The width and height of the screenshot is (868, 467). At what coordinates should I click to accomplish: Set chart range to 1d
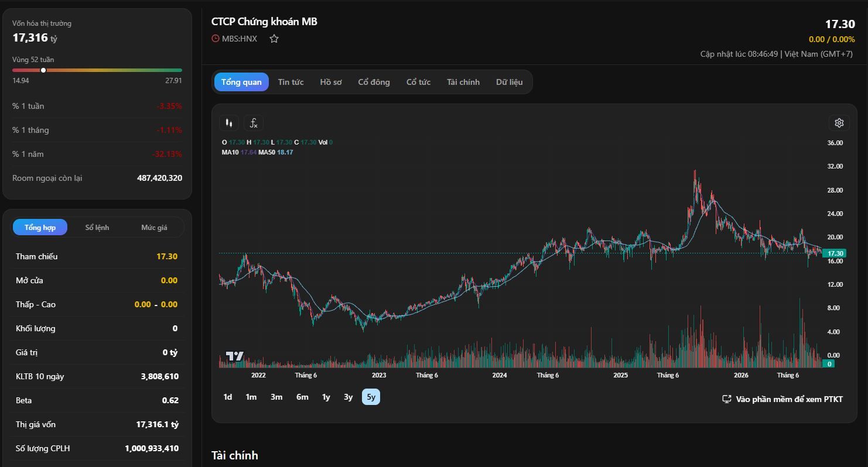click(x=228, y=397)
